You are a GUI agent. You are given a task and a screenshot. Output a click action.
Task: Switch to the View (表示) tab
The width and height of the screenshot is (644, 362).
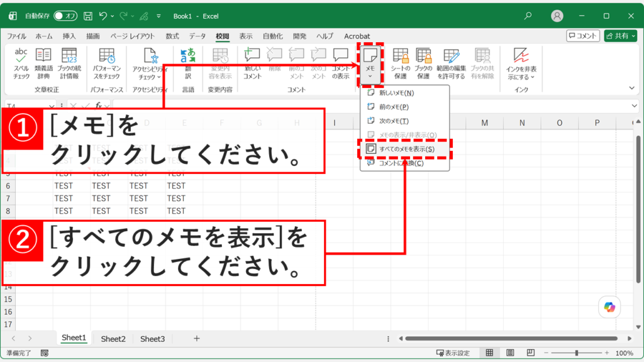(x=246, y=36)
